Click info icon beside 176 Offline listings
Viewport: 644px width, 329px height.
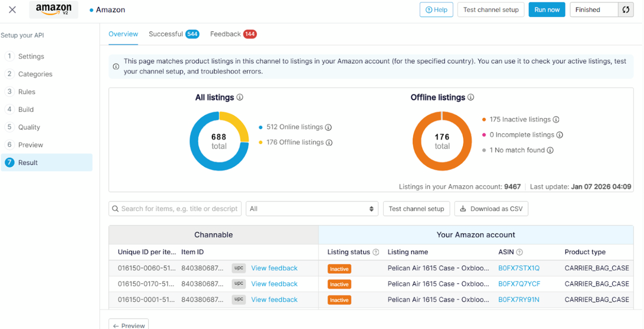click(329, 142)
